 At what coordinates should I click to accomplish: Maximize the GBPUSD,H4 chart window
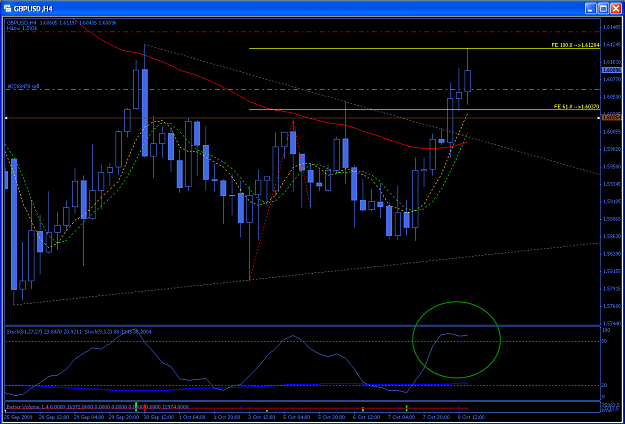pos(603,8)
